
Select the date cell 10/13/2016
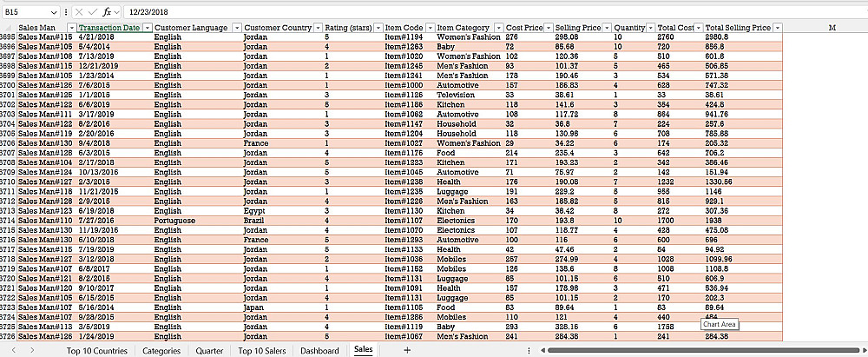(115, 172)
